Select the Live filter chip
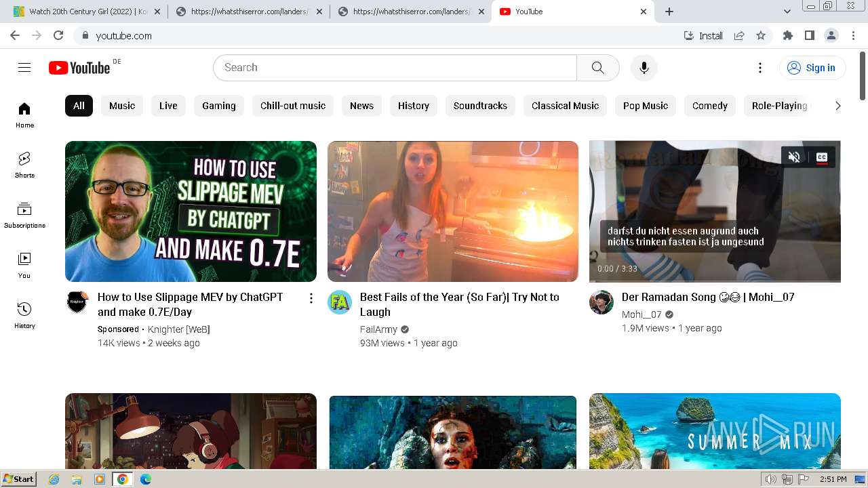The height and width of the screenshot is (488, 868). [168, 106]
